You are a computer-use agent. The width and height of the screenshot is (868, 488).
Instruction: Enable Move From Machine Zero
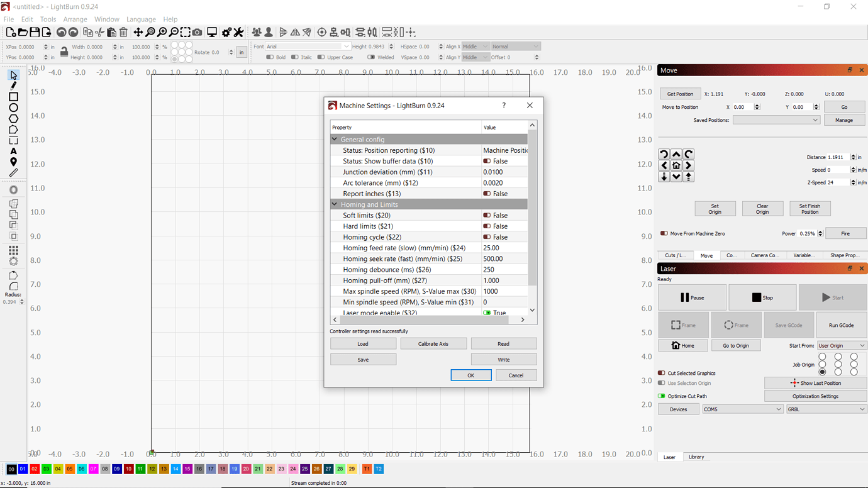tap(664, 233)
